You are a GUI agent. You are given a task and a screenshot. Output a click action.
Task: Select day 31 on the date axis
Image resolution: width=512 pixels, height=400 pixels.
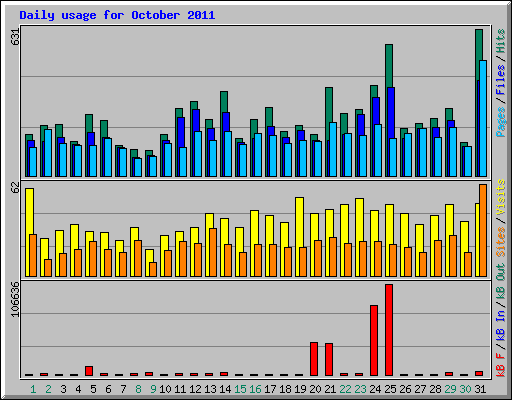point(480,389)
